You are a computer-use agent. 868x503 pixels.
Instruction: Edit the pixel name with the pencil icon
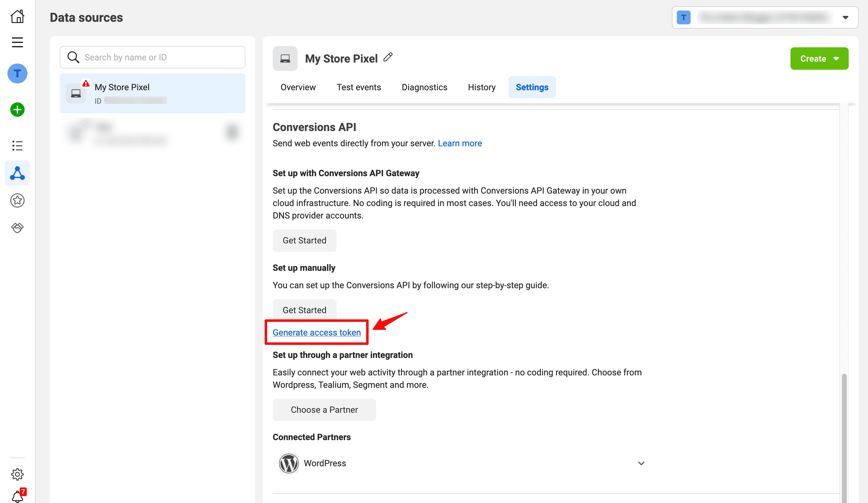point(389,57)
